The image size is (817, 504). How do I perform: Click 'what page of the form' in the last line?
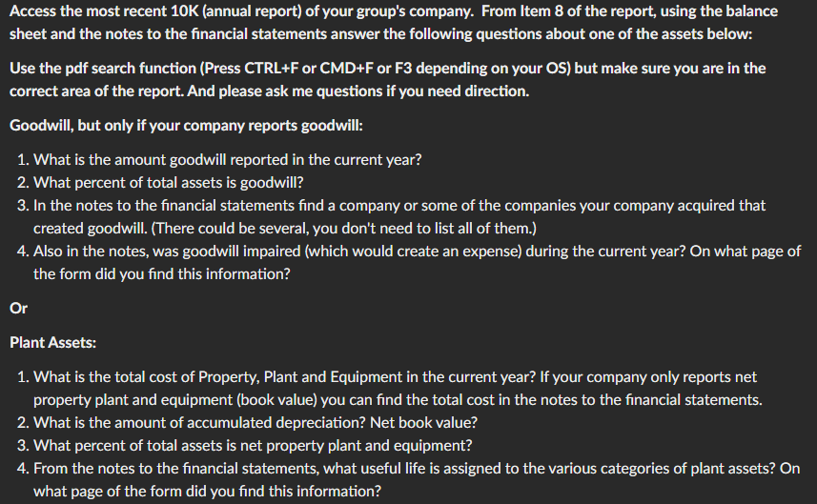pyautogui.click(x=110, y=491)
